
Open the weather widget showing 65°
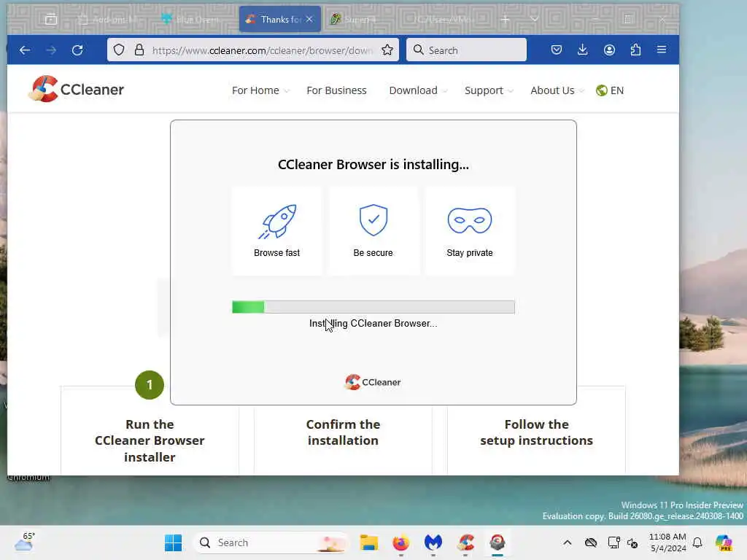click(x=25, y=542)
